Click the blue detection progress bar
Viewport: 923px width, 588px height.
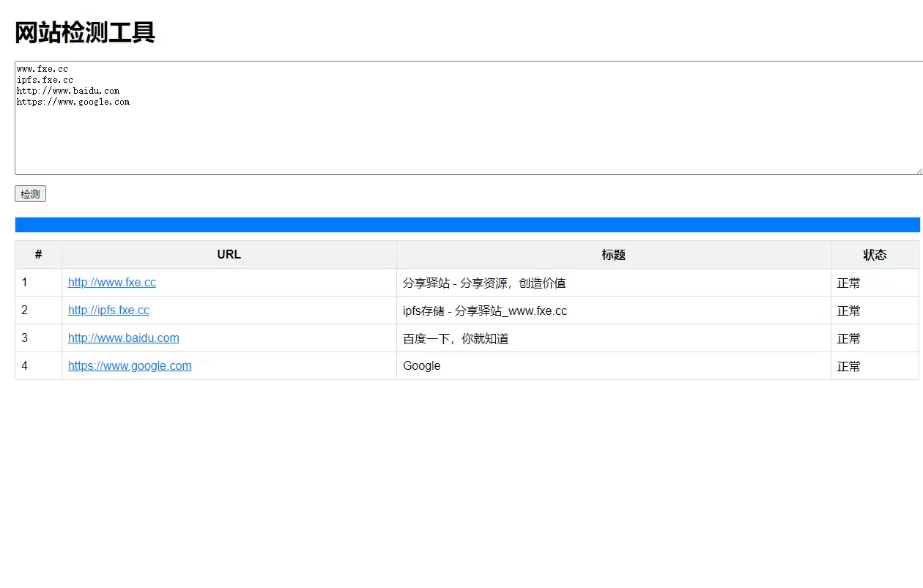(x=467, y=225)
